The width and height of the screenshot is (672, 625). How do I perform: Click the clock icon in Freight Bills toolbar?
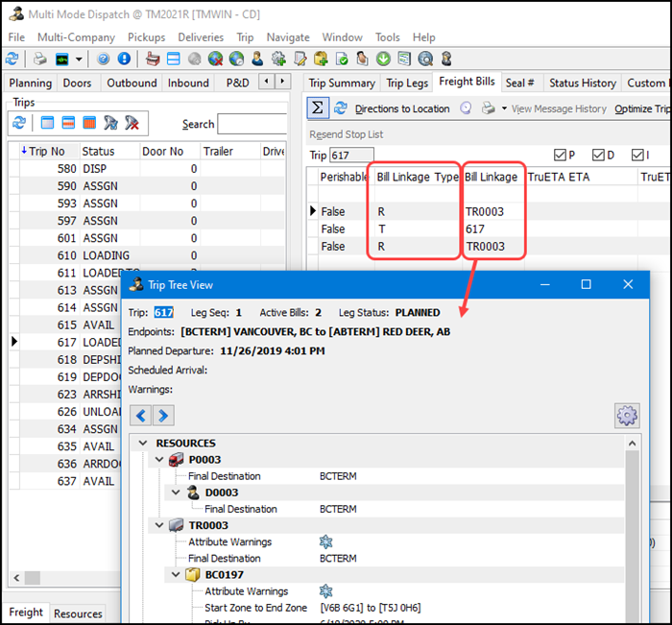coord(466,108)
